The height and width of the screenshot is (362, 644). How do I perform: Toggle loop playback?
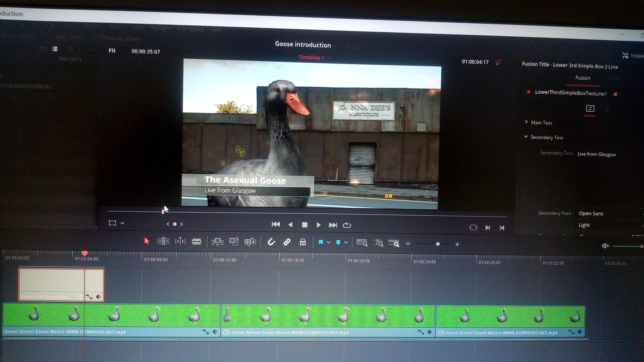[x=347, y=225]
